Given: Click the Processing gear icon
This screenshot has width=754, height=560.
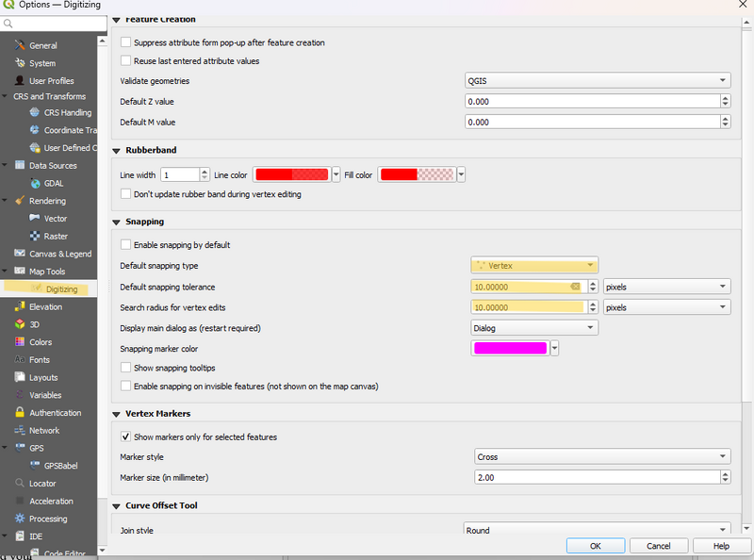Looking at the screenshot, I should coord(20,519).
